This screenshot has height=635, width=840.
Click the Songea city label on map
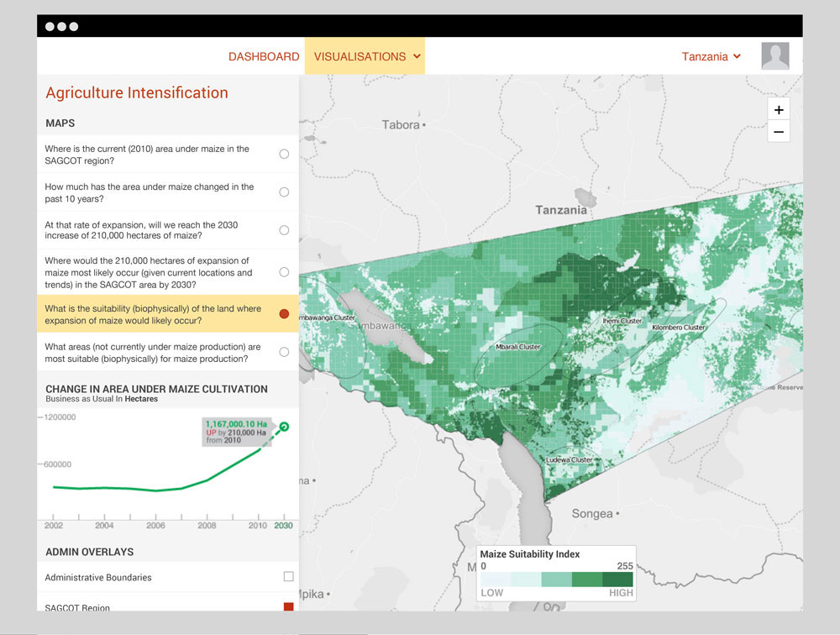point(592,513)
